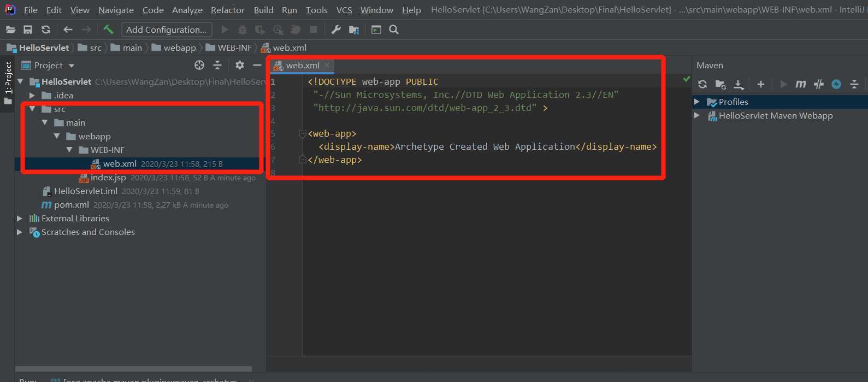Open the Navigate menu
Image resolution: width=868 pixels, height=382 pixels.
116,10
